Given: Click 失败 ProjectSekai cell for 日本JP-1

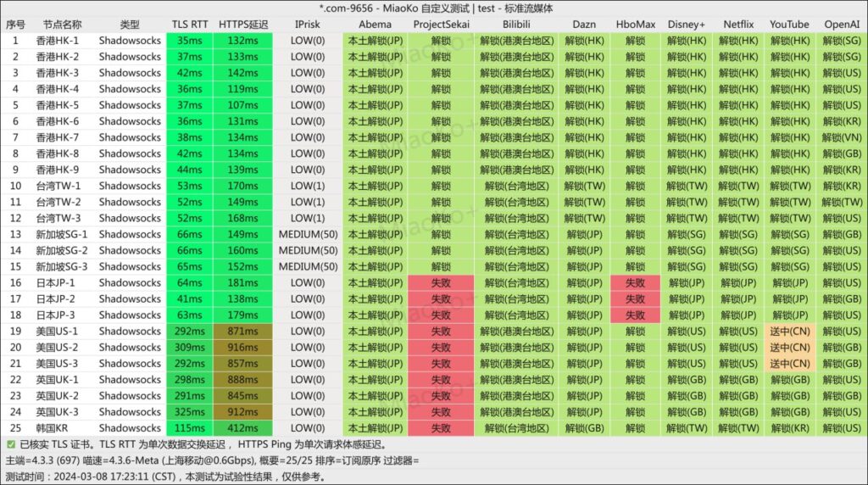Looking at the screenshot, I should (441, 283).
